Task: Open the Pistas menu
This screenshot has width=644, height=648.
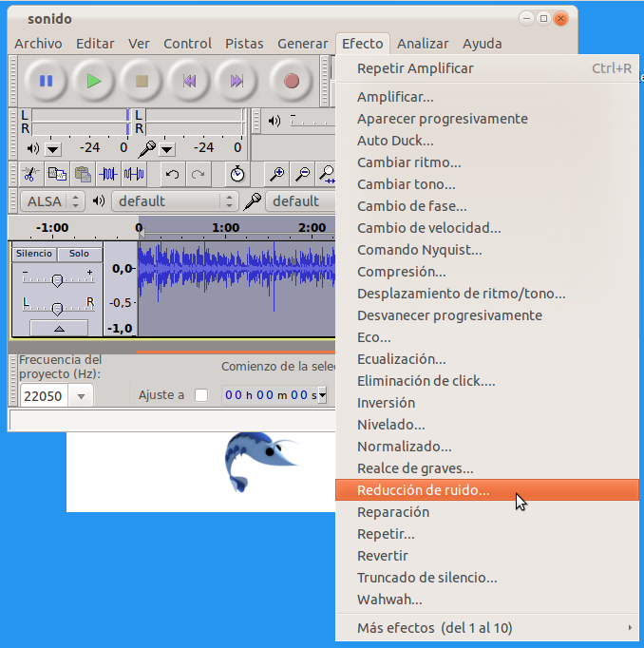Action: pyautogui.click(x=244, y=44)
